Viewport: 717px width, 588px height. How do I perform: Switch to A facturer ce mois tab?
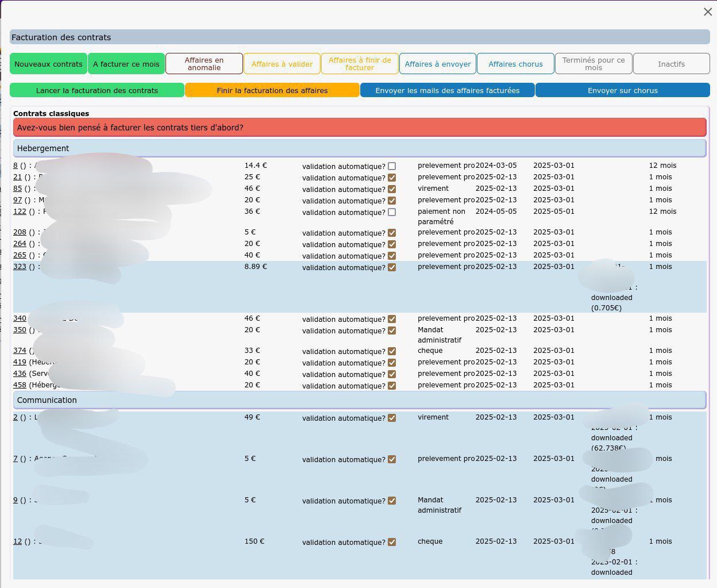[x=126, y=64]
